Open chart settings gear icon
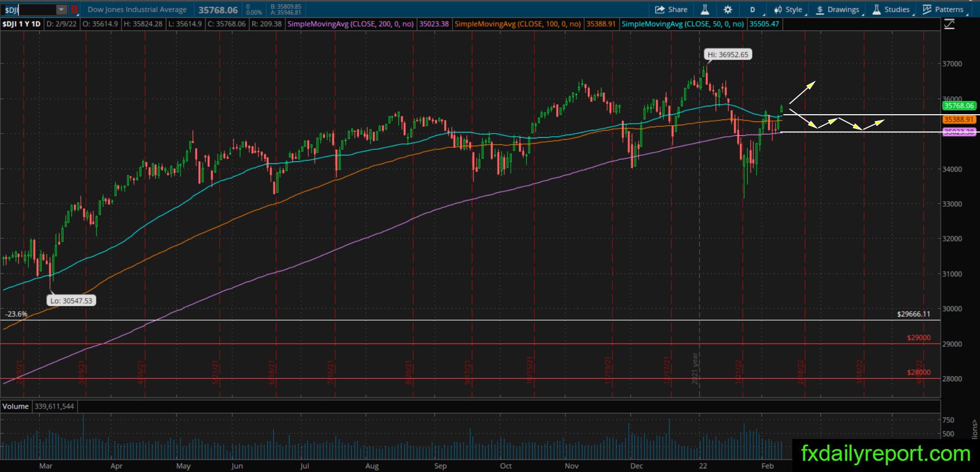The width and height of the screenshot is (980, 472). tap(728, 9)
